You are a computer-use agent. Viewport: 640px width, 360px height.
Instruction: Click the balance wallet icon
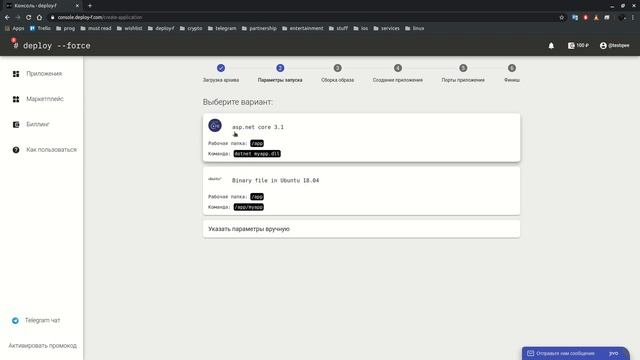[571, 46]
